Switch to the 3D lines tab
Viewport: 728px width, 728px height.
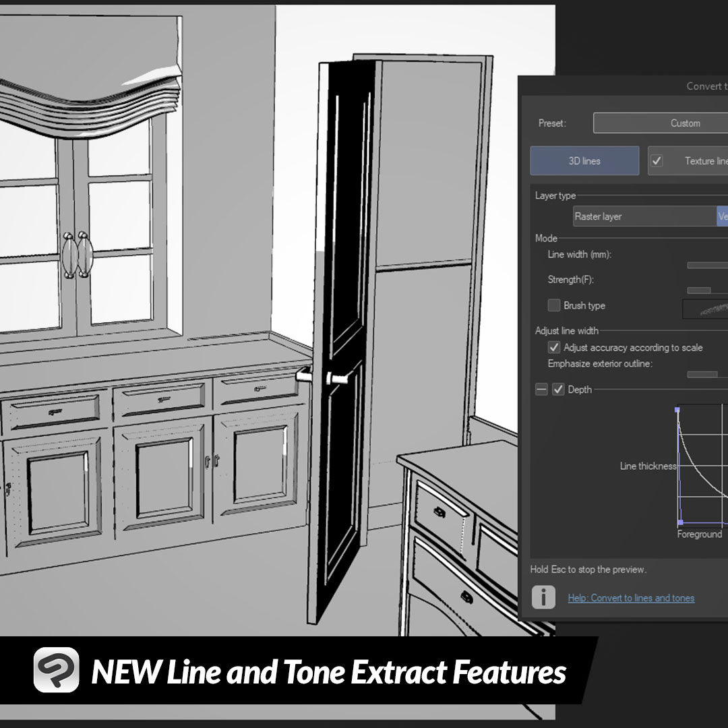point(584,161)
